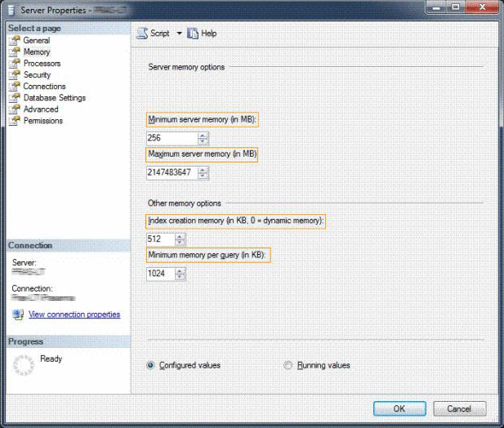Open the Connections page
Image resolution: width=504 pixels, height=428 pixels.
(x=44, y=86)
